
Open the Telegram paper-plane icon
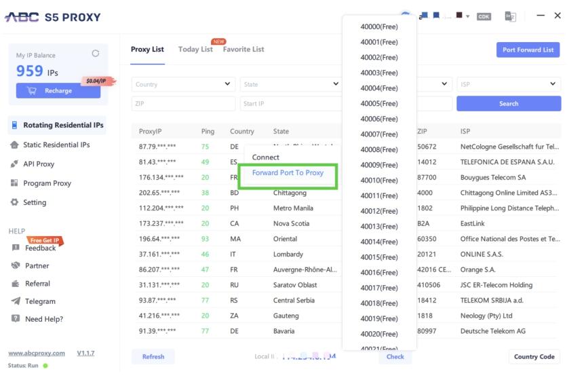[x=16, y=301]
